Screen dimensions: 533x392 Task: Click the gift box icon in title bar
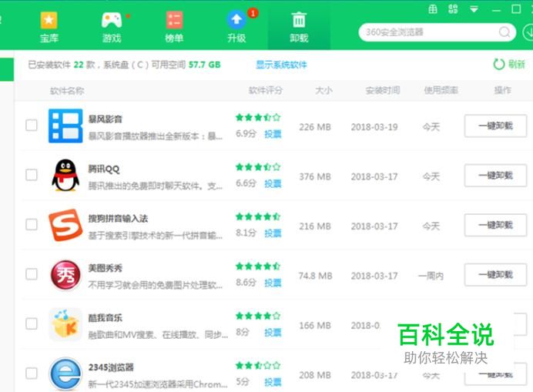pyautogui.click(x=433, y=8)
